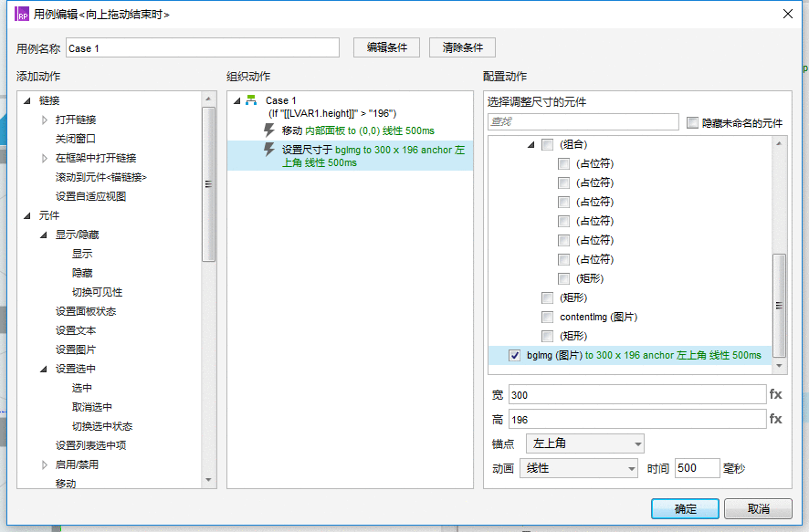Click the lightning icon of the 设置尺寸于 action
Image resolution: width=809 pixels, height=532 pixels.
coord(268,150)
